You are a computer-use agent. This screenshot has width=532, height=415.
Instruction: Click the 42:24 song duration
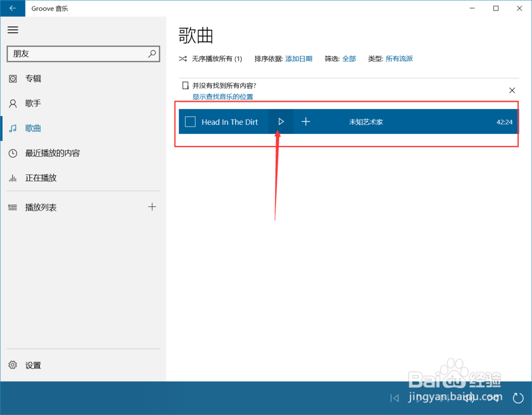click(504, 122)
